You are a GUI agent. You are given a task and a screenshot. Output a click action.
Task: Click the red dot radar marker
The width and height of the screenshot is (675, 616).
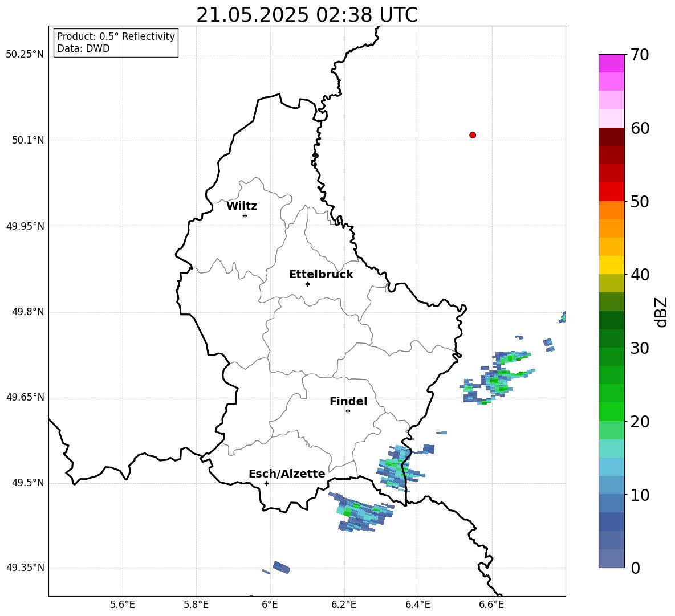click(472, 135)
